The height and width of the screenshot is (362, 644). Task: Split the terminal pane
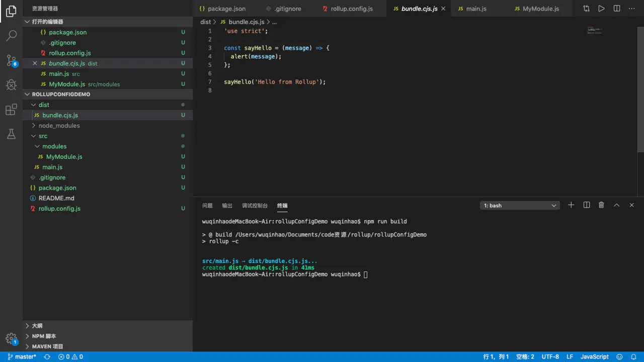click(586, 205)
